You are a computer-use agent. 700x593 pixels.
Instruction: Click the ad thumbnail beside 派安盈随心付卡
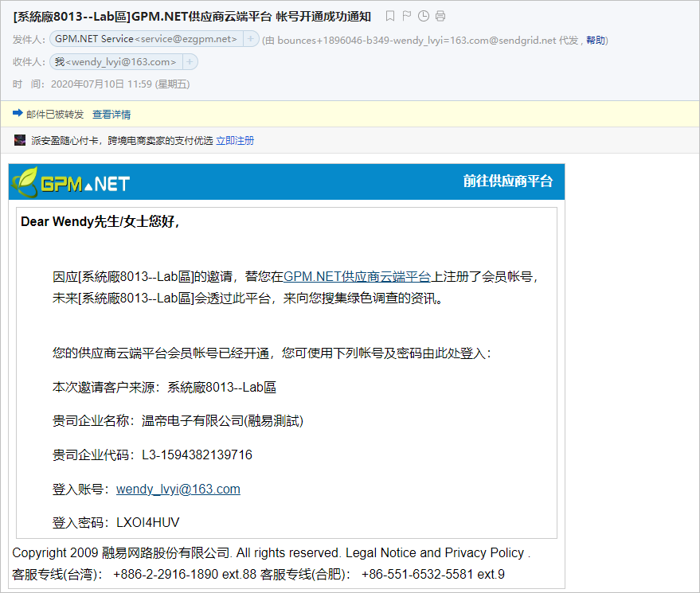[20, 140]
